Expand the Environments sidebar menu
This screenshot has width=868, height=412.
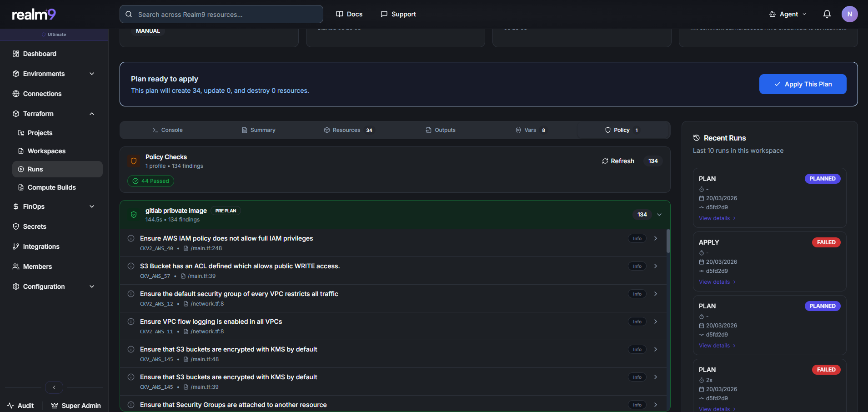coord(92,74)
